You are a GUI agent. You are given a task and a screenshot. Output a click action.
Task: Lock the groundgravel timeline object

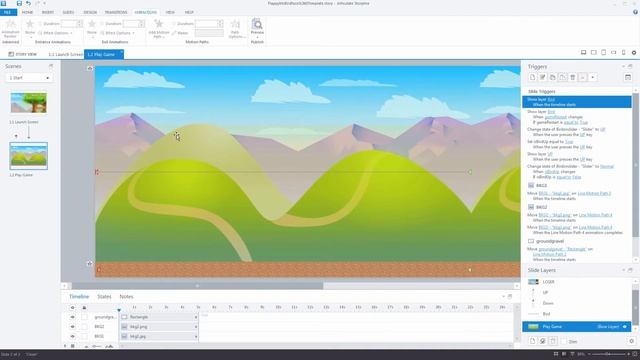(84, 317)
